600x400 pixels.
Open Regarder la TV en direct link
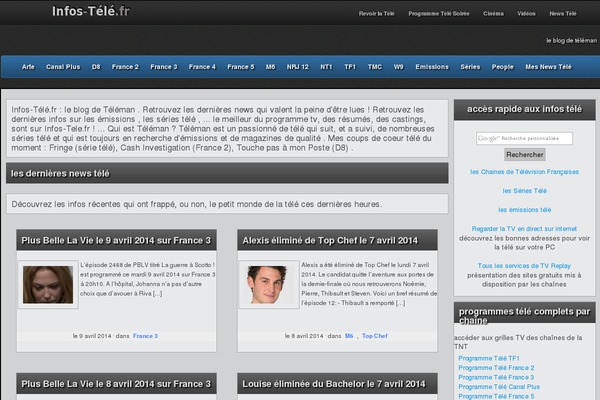[524, 229]
